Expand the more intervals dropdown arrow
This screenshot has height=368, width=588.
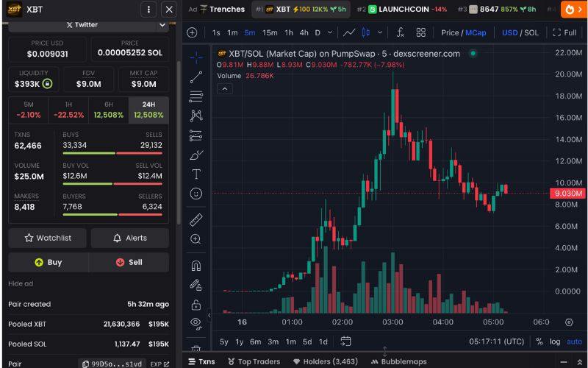pyautogui.click(x=330, y=32)
